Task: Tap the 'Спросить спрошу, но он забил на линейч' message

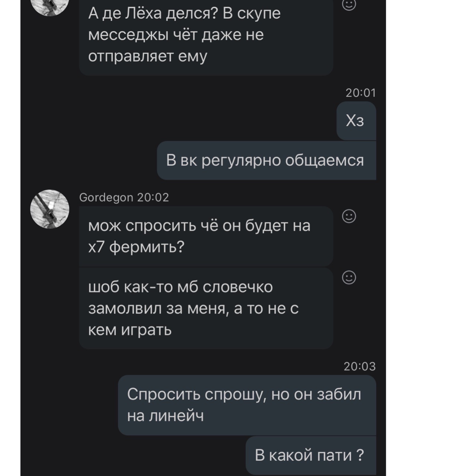Action: [246, 405]
